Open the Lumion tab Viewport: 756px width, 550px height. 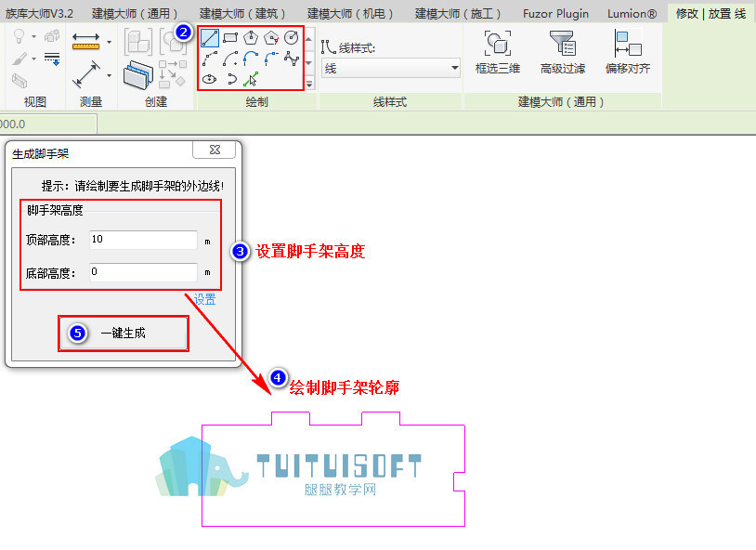[x=632, y=14]
